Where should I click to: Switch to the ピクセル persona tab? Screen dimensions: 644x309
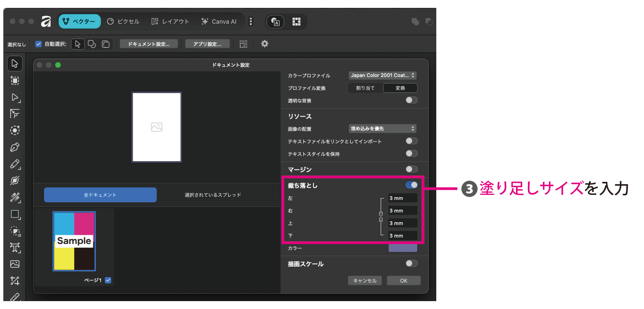pyautogui.click(x=123, y=21)
